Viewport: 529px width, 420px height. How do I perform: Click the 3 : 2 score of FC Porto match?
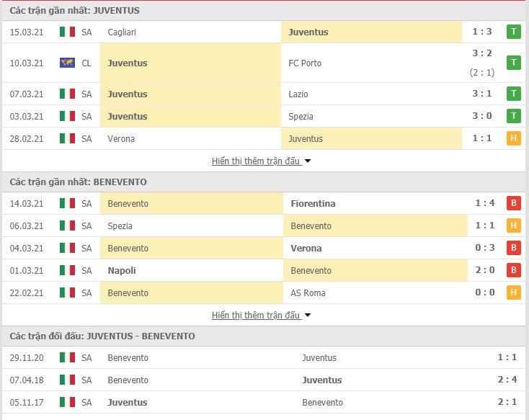(481, 53)
